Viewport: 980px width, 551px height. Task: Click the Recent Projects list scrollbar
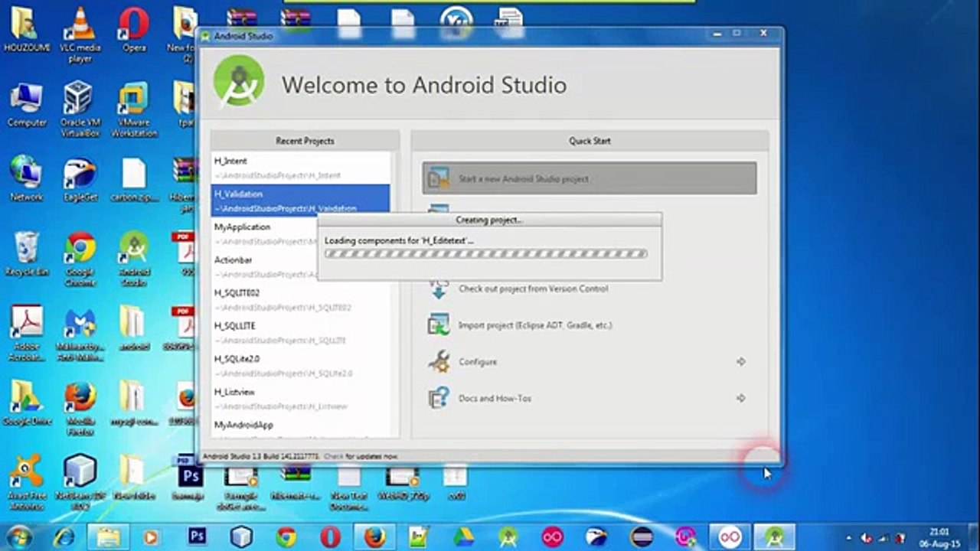tap(394, 295)
